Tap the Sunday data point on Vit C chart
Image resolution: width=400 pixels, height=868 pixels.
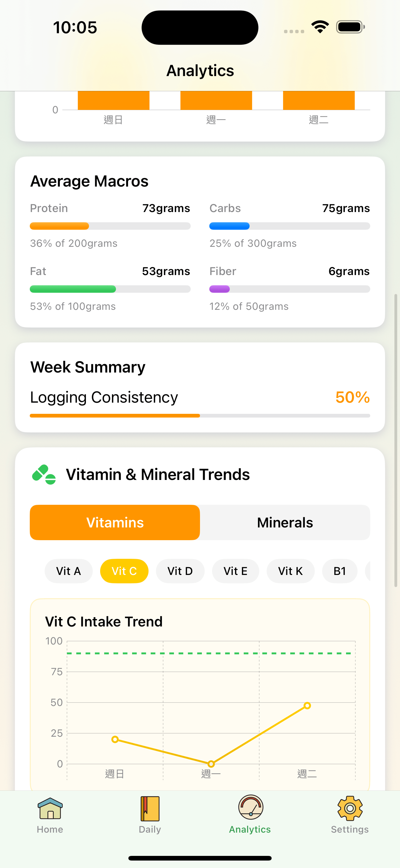point(115,739)
